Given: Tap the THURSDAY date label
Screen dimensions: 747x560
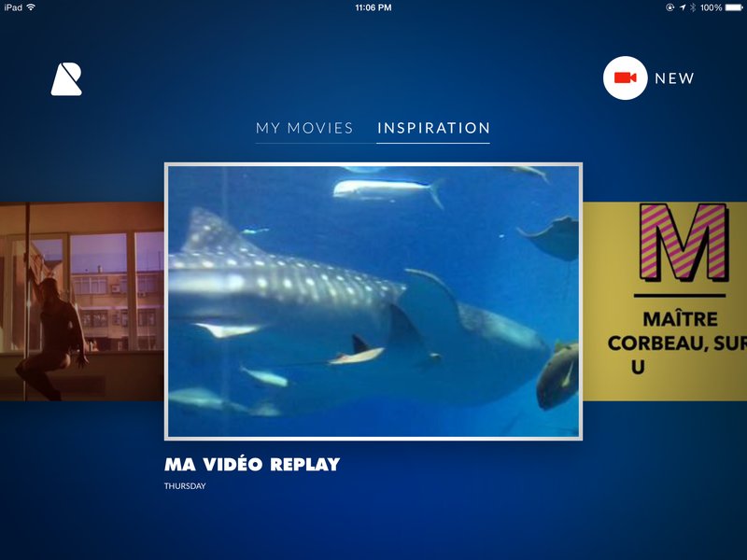Looking at the screenshot, I should pos(185,486).
